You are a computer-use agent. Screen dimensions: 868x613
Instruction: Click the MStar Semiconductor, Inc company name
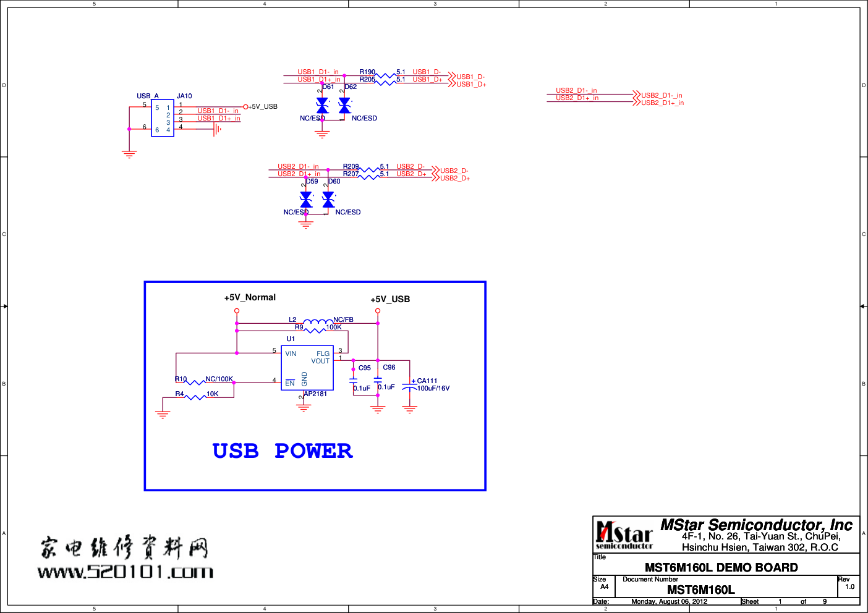pyautogui.click(x=757, y=525)
